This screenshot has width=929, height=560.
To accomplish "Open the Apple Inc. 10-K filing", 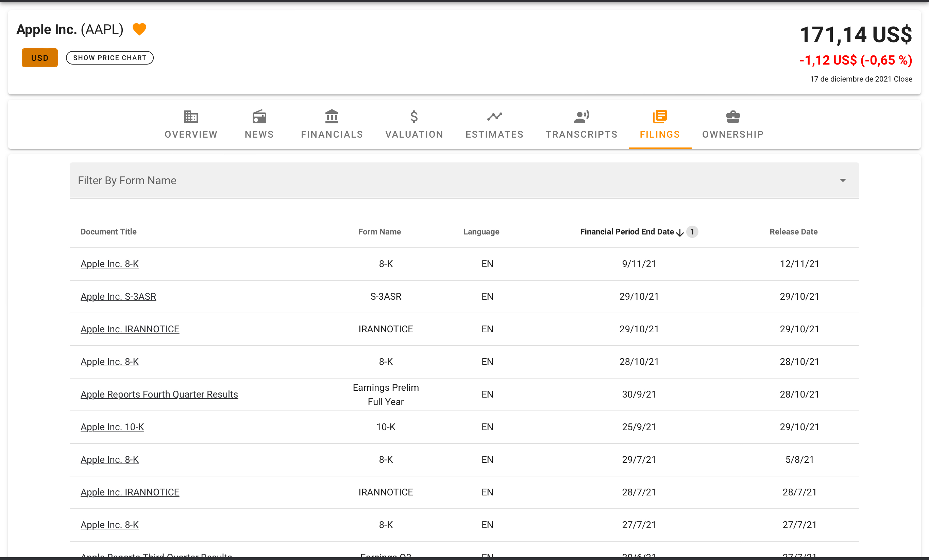I will click(112, 427).
